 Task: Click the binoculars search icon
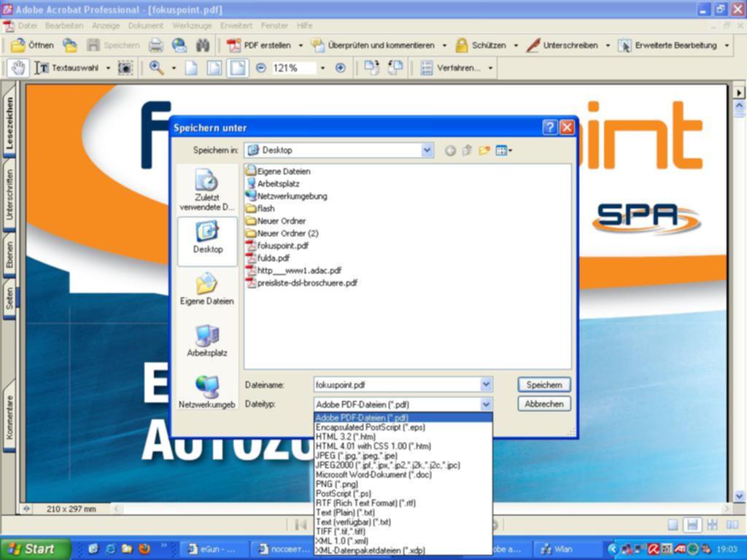tap(202, 45)
